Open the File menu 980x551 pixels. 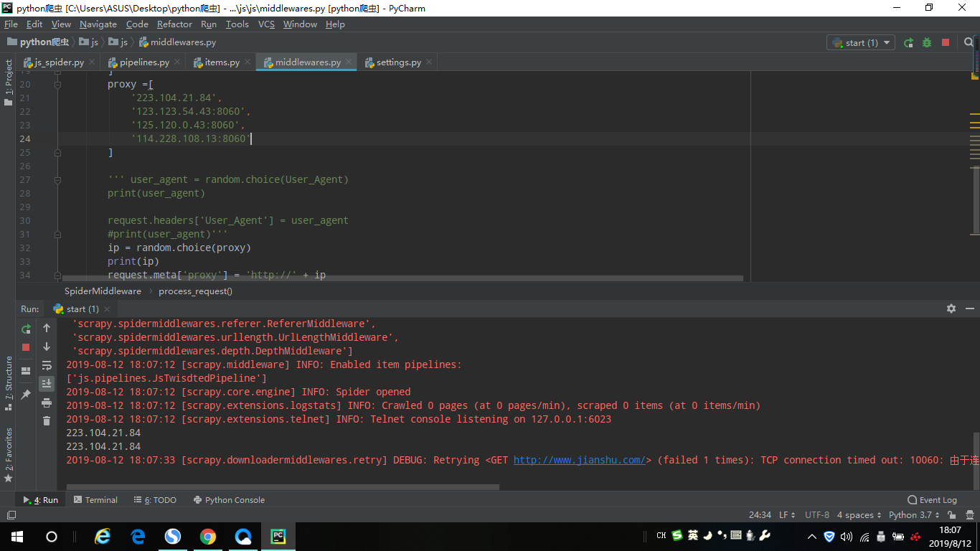coord(11,24)
